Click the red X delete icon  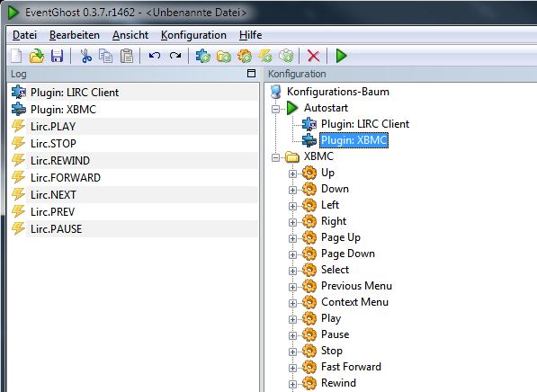coord(314,56)
